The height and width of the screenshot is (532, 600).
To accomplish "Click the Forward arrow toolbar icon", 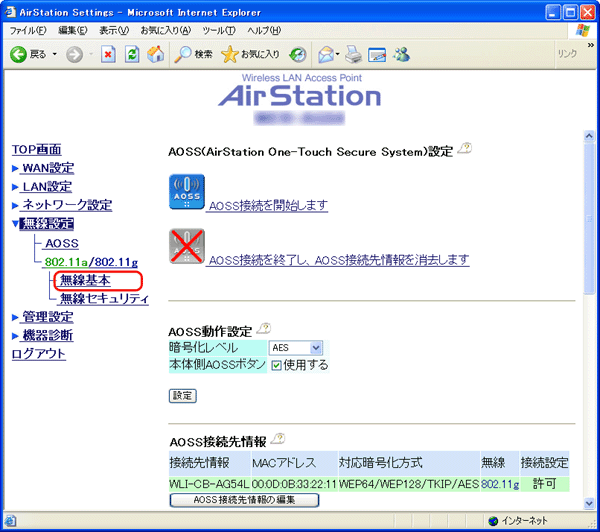I will click(74, 55).
